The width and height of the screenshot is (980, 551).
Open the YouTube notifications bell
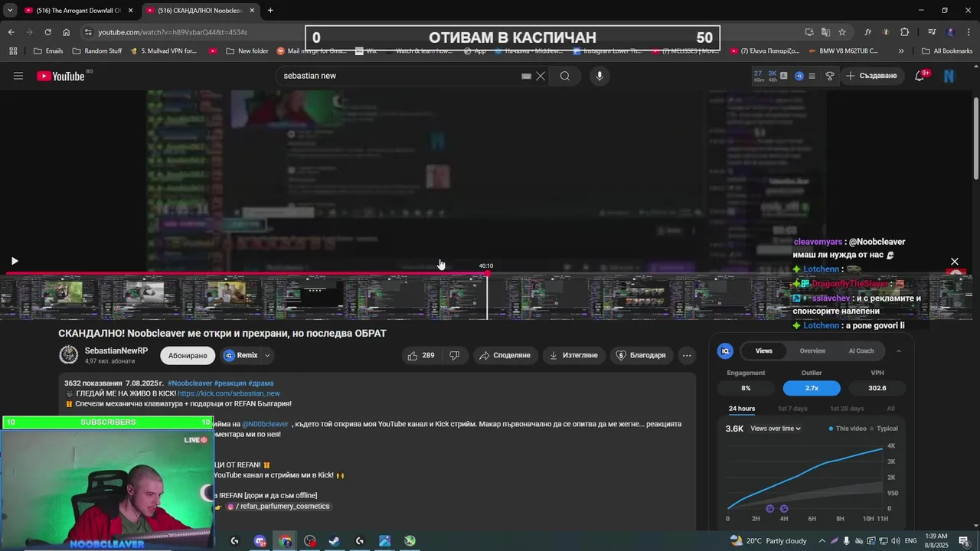click(x=920, y=76)
